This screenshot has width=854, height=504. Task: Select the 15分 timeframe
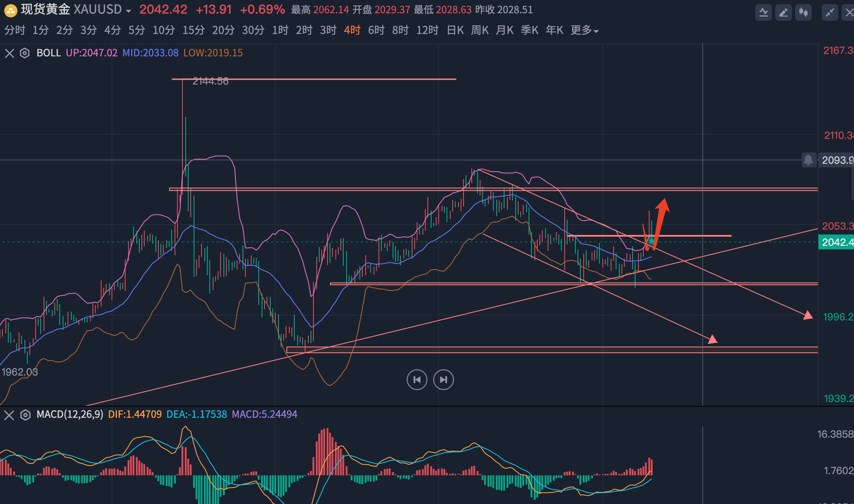(194, 30)
